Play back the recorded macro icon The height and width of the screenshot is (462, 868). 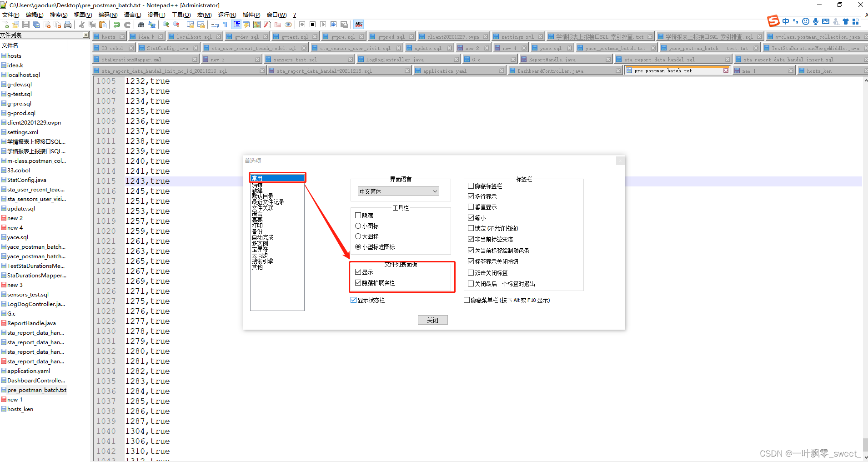[323, 25]
